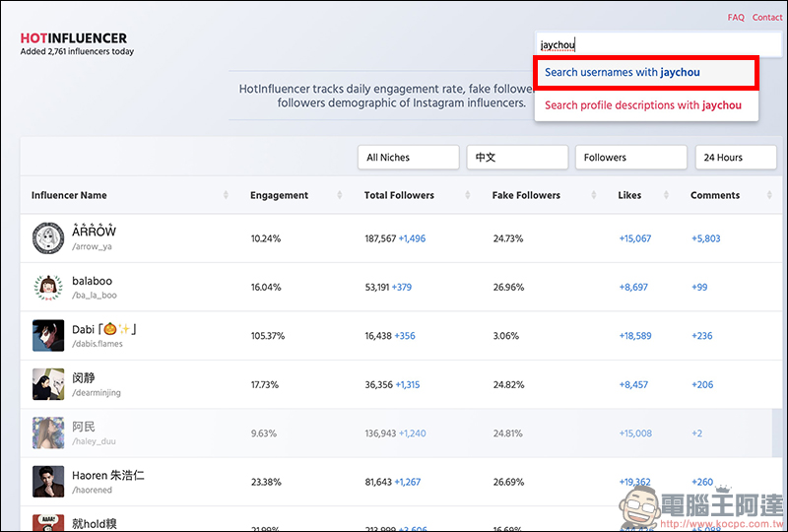788x532 pixels.
Task: Click the search field containing jaychou
Action: pyautogui.click(x=645, y=44)
